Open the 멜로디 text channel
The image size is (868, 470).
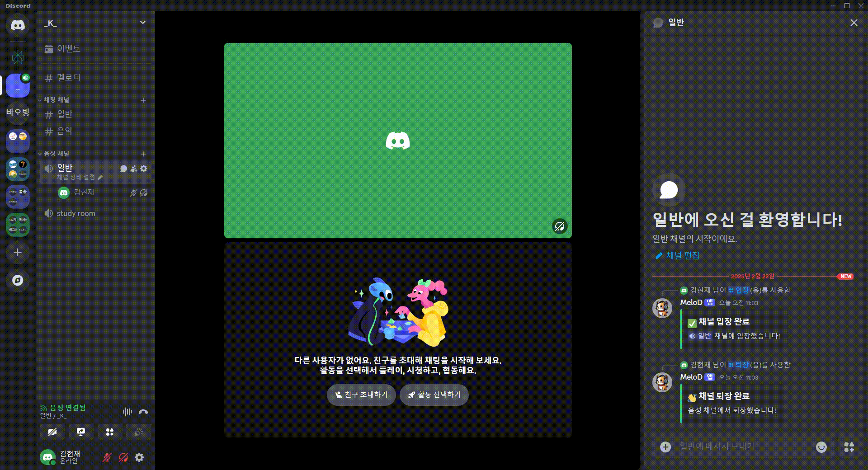pos(95,78)
